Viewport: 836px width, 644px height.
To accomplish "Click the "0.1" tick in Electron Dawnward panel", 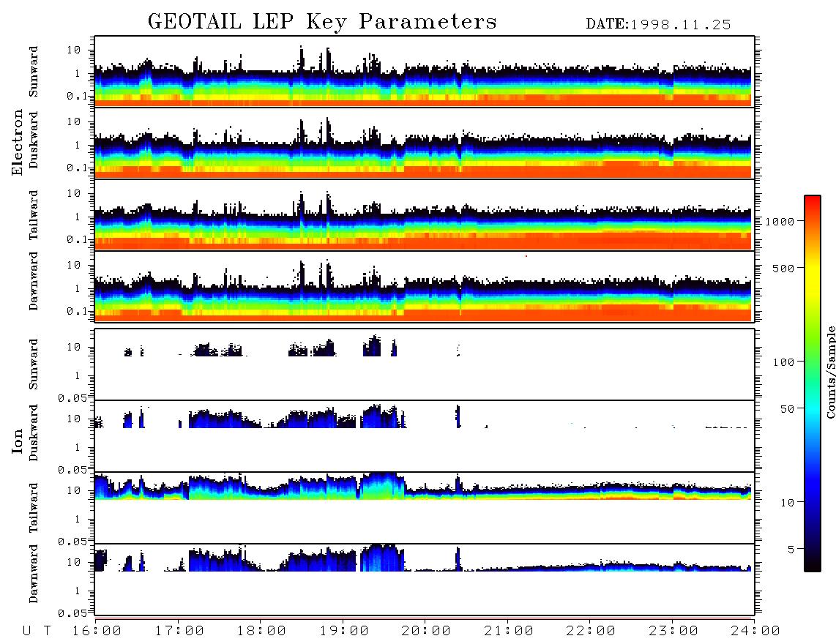I will (x=78, y=311).
